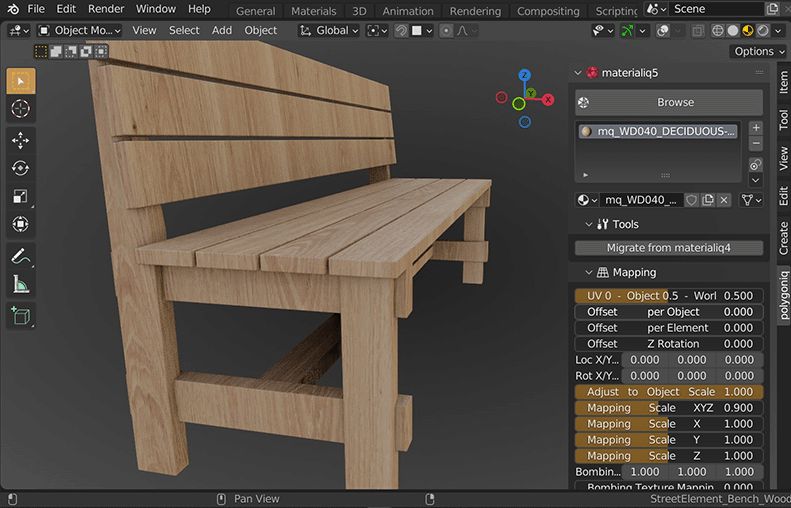Switch to the Compositing workspace tab

pyautogui.click(x=548, y=11)
